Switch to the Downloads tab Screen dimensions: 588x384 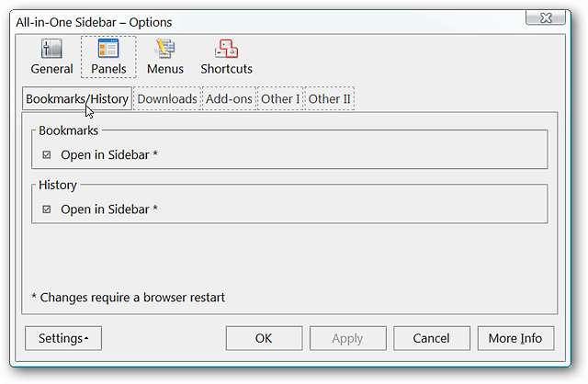click(x=167, y=99)
